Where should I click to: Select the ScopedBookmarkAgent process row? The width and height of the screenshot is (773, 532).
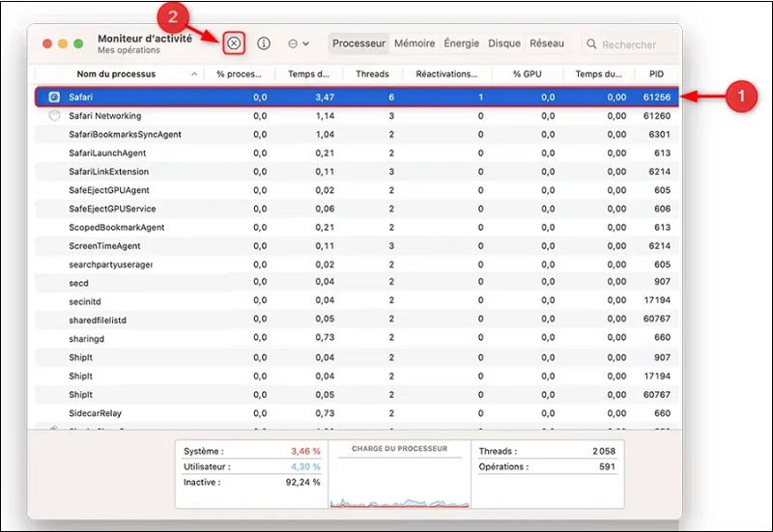coord(357,228)
